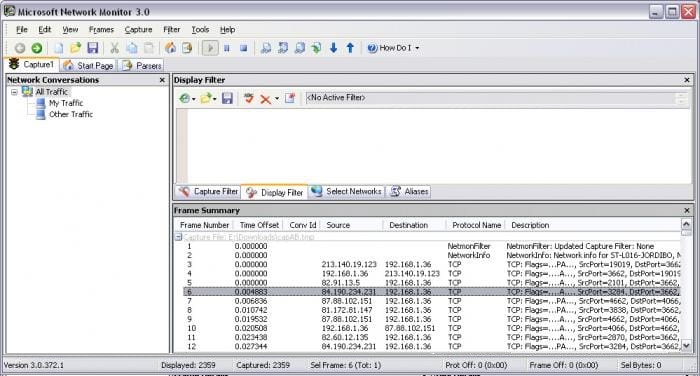Viewport: 700px width, 376px height.
Task: Click the green arrow icon before the down arrow
Action: click(316, 48)
